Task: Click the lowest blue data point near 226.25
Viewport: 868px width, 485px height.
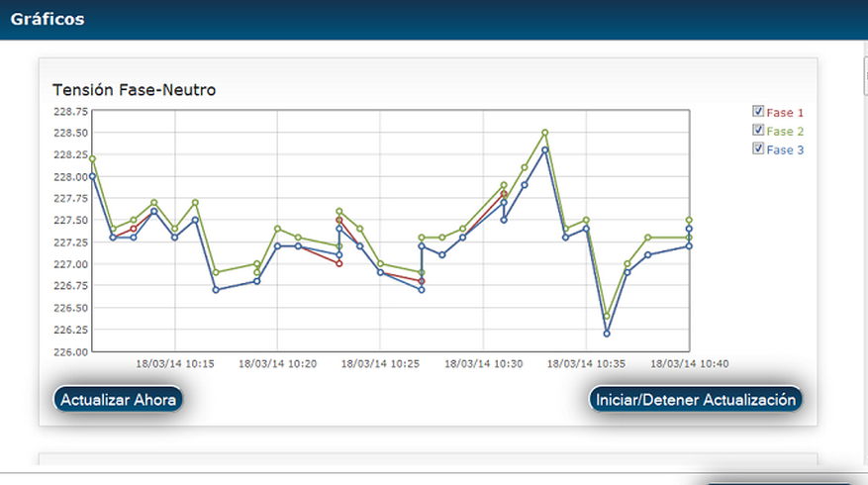Action: pos(607,334)
